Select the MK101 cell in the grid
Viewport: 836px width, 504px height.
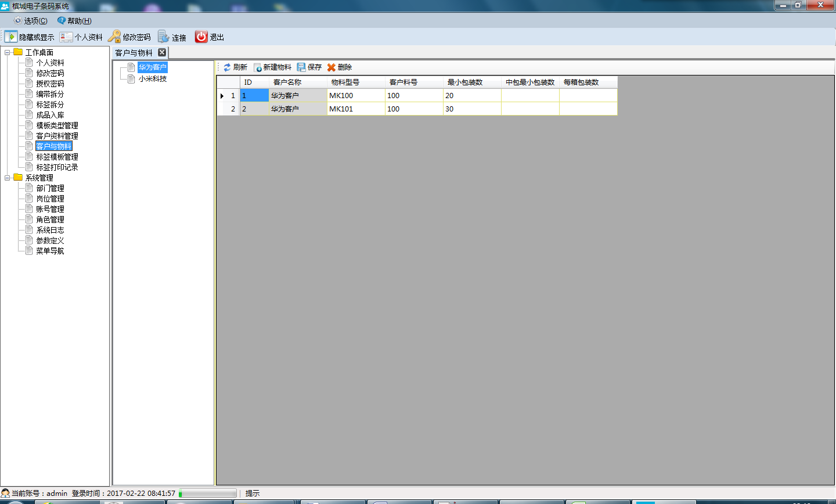[355, 109]
